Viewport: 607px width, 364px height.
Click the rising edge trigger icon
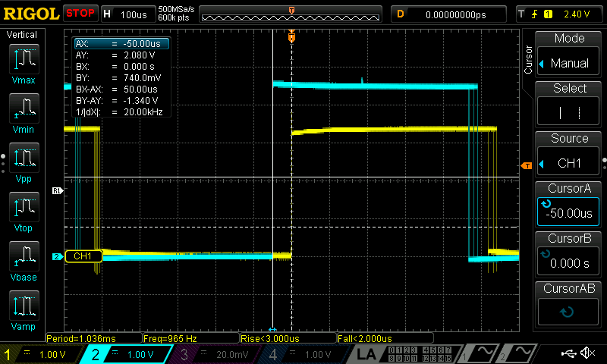535,14
